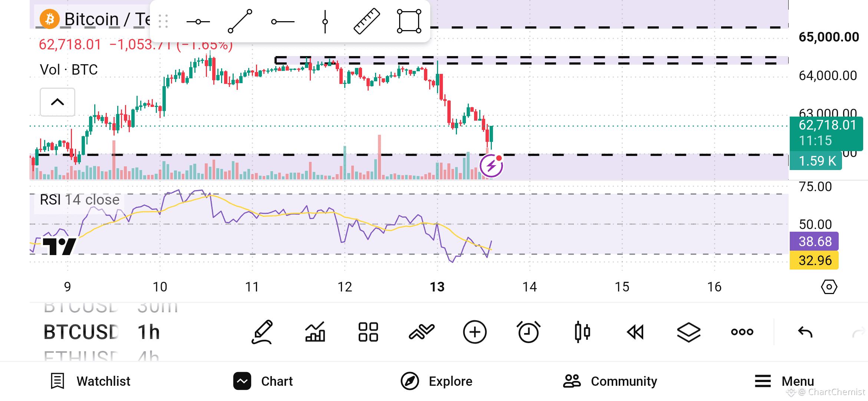Image resolution: width=868 pixels, height=401 pixels.
Task: Tap the date 10 on time axis
Action: coord(160,287)
